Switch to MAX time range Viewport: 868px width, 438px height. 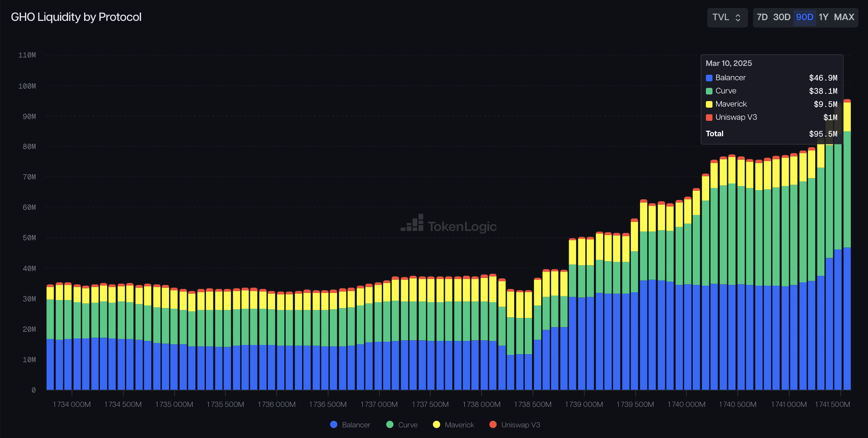(x=844, y=17)
